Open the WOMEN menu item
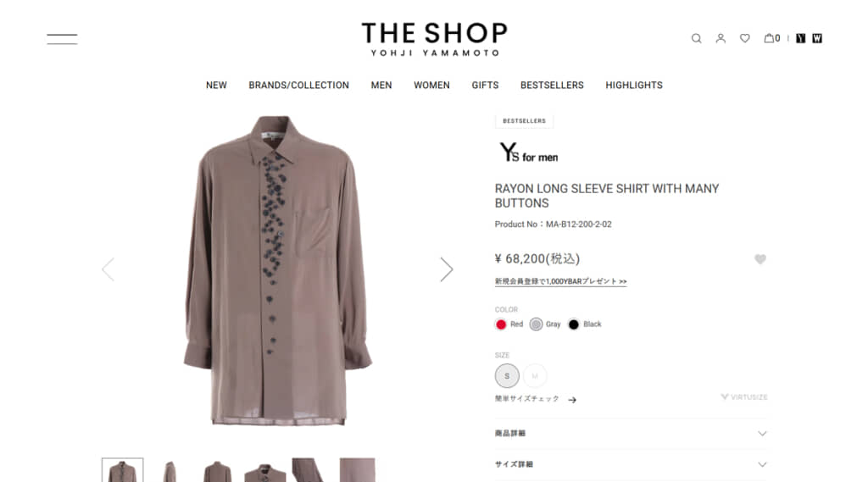The height and width of the screenshot is (482, 868). [x=431, y=86]
